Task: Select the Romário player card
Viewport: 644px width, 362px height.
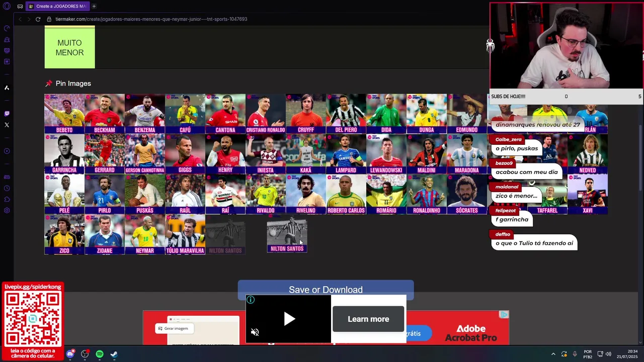Action: click(386, 194)
